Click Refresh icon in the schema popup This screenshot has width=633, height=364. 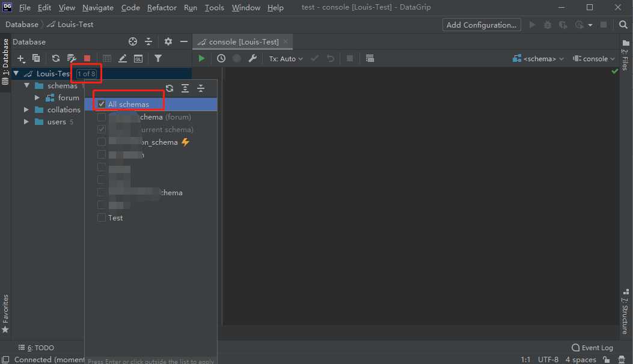pos(170,88)
